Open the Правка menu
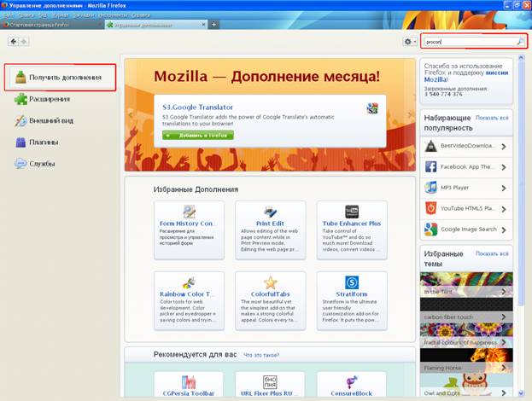The width and height of the screenshot is (532, 401). tap(26, 15)
